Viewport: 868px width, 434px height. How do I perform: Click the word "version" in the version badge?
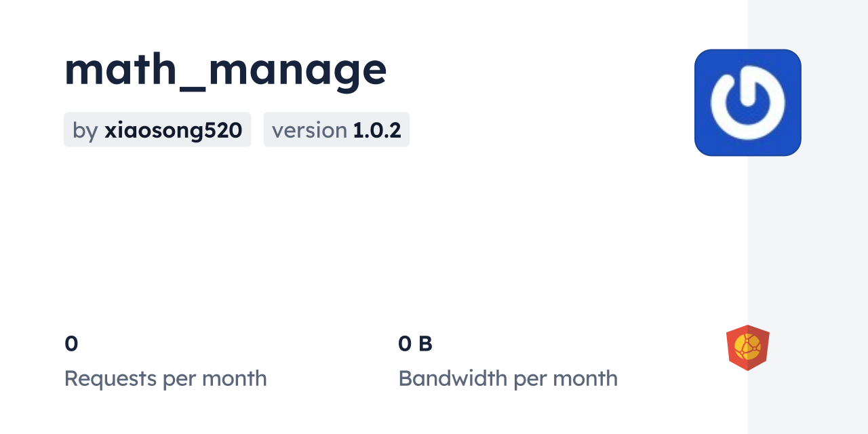tap(309, 130)
